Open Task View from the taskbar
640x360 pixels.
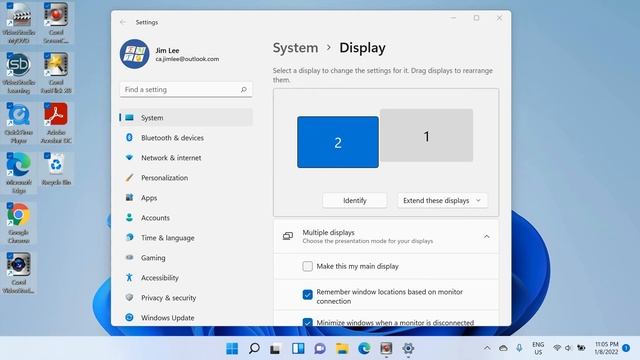[276, 349]
